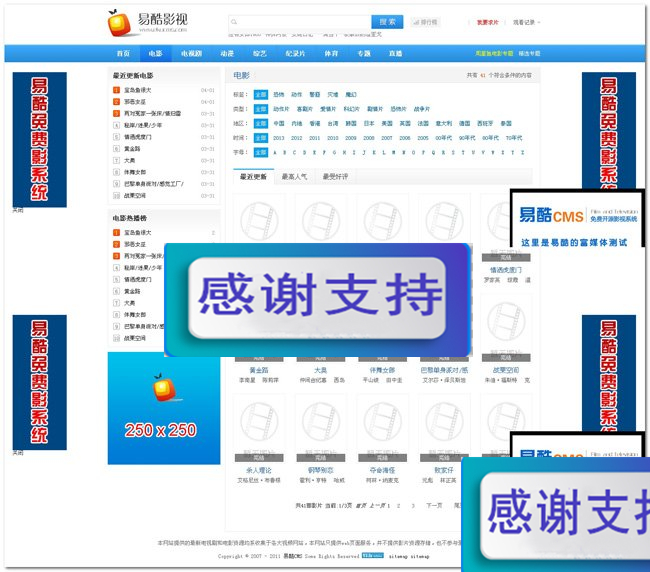Open 伴舞女郎 in 电影热播榜 list

[x=135, y=315]
